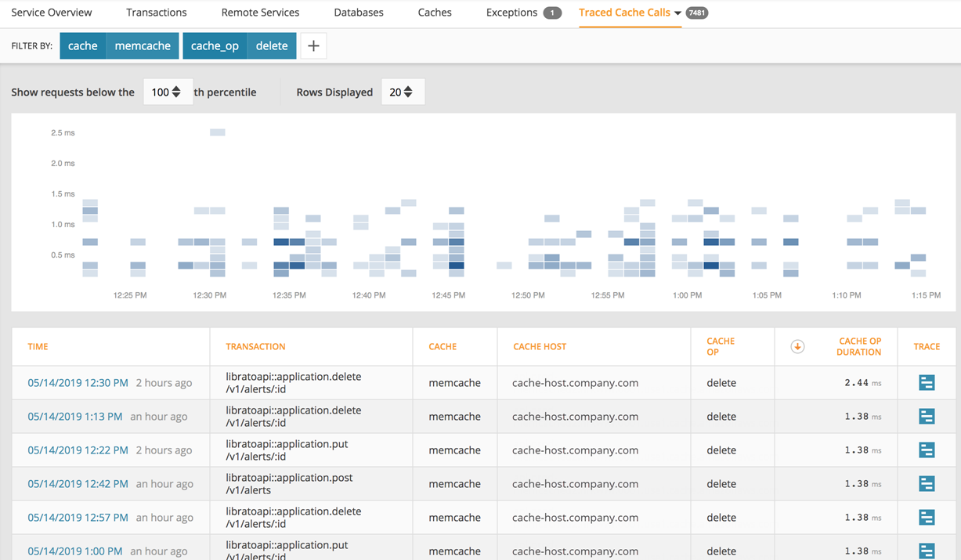Open trace for the 2.44 ms delete call
961x560 pixels.
coord(927,382)
